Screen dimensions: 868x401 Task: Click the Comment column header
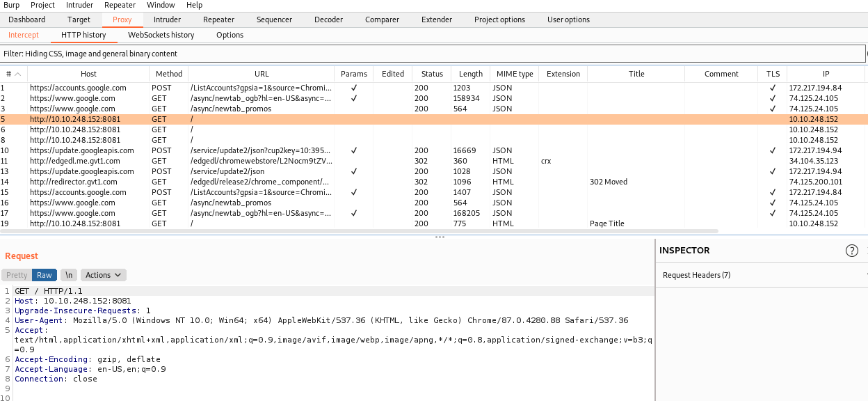coord(721,74)
